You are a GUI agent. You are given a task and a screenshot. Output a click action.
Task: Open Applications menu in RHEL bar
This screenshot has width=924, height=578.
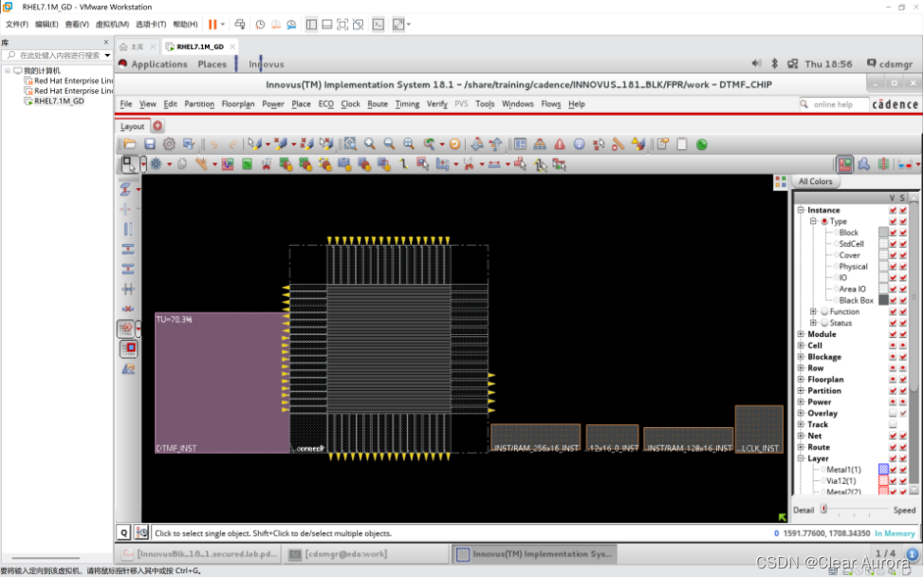(x=159, y=64)
